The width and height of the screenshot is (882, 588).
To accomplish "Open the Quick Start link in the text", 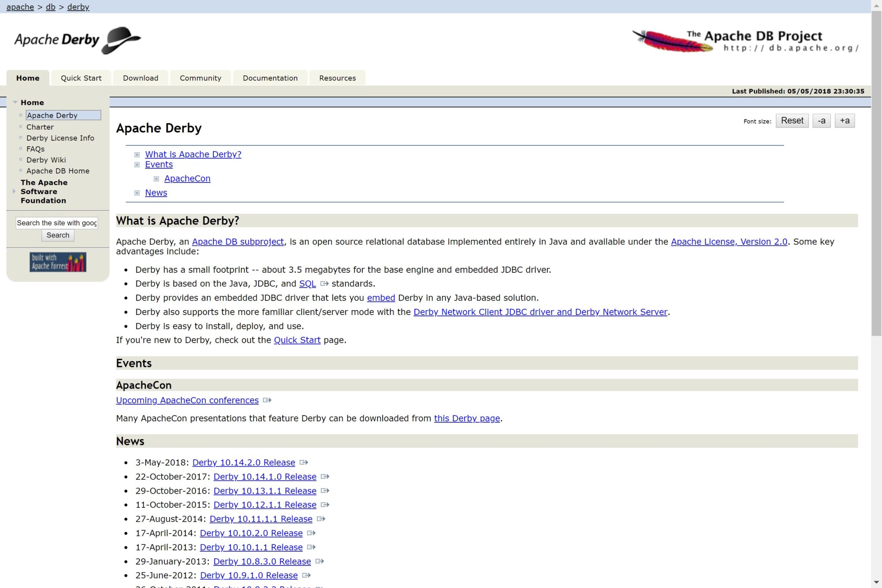I will point(297,340).
